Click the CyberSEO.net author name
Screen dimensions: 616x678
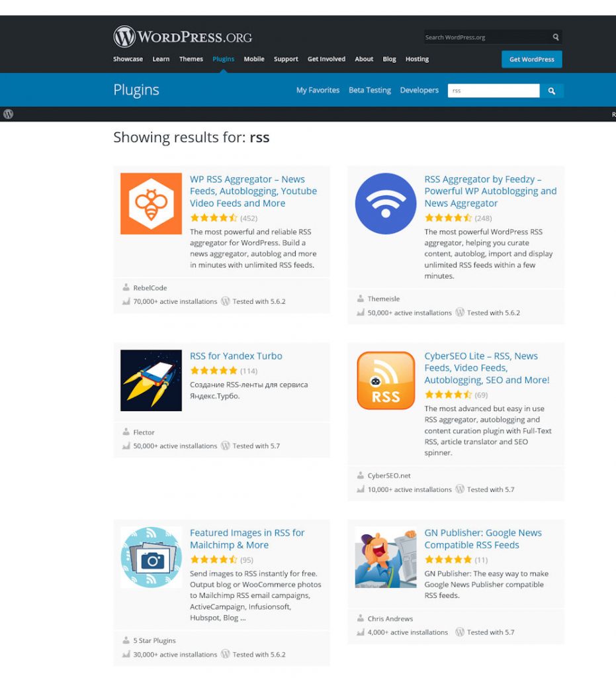click(x=389, y=475)
